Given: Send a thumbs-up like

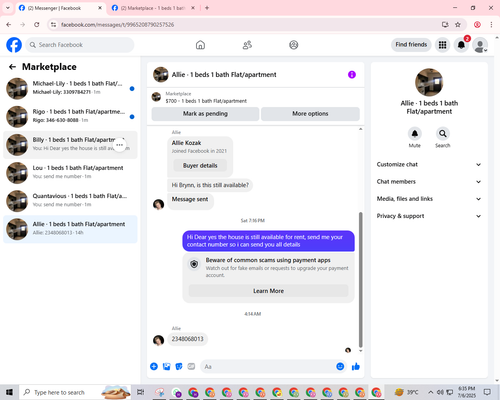Looking at the screenshot, I should (x=356, y=367).
